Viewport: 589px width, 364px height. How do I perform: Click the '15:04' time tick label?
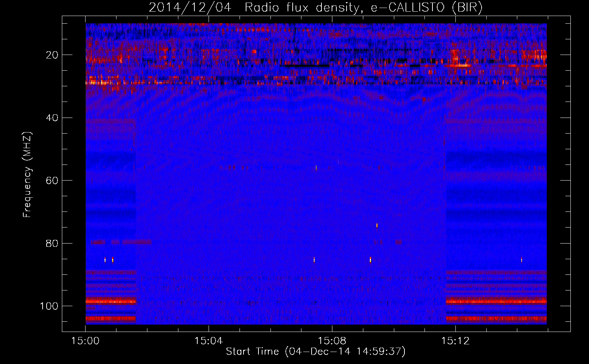(x=209, y=341)
